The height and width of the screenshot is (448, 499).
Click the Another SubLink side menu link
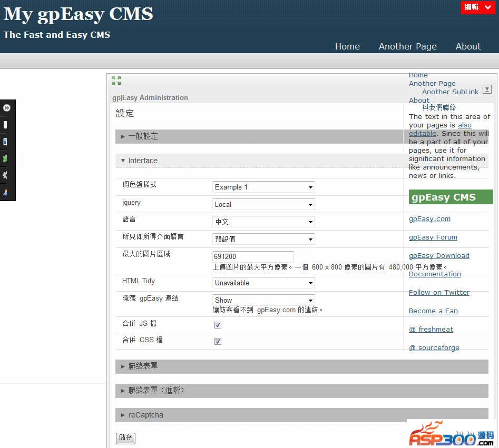click(x=450, y=92)
